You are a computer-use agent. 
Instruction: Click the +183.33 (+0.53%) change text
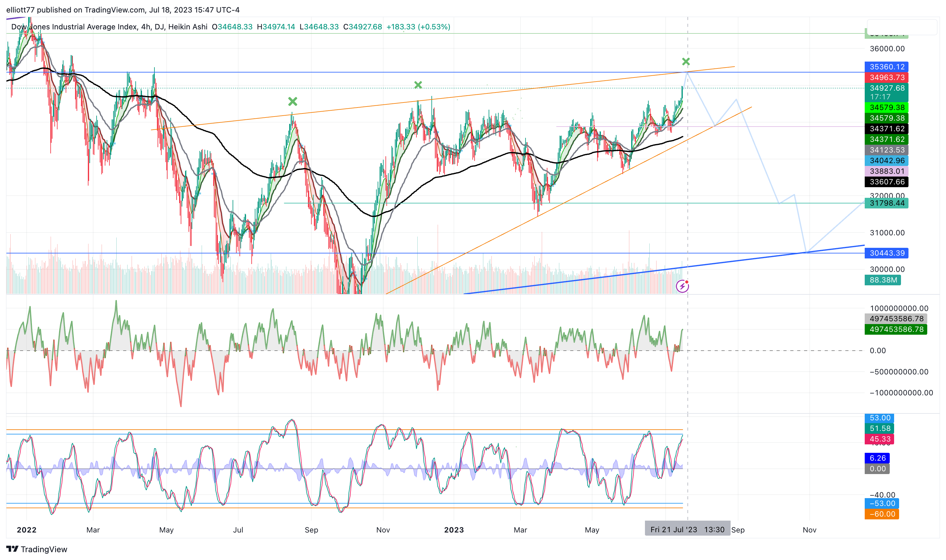coord(418,27)
